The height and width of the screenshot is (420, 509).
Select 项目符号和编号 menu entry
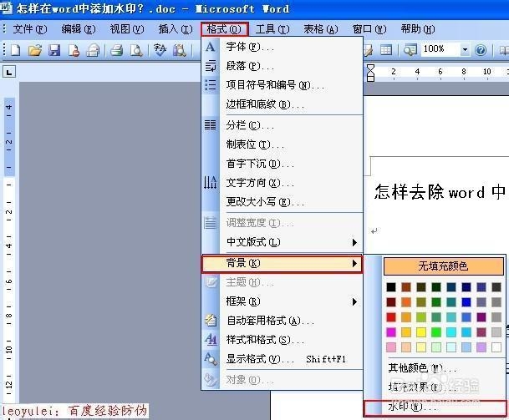(x=282, y=85)
